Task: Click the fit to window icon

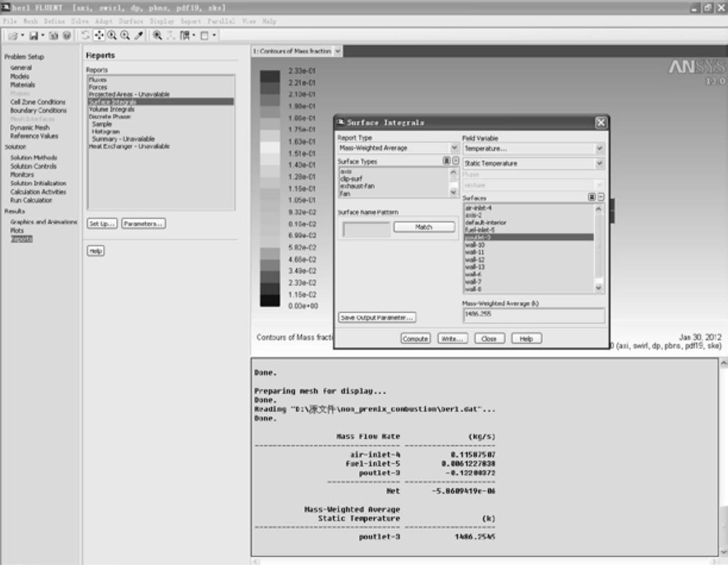Action: pyautogui.click(x=157, y=35)
